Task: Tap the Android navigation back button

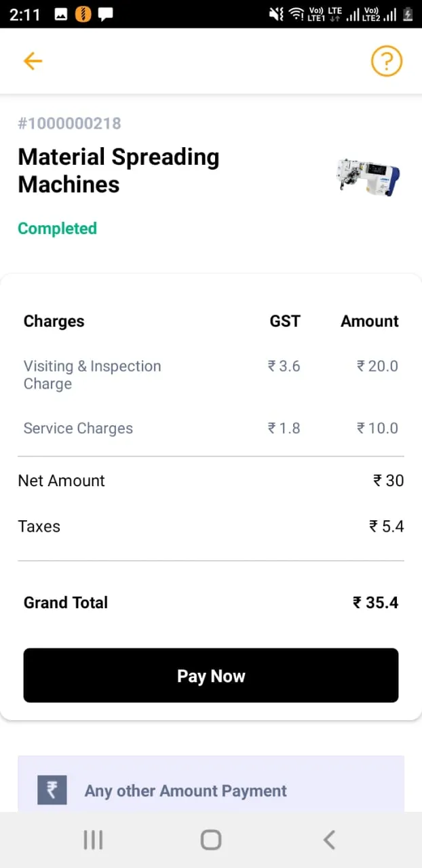Action: coord(329,840)
